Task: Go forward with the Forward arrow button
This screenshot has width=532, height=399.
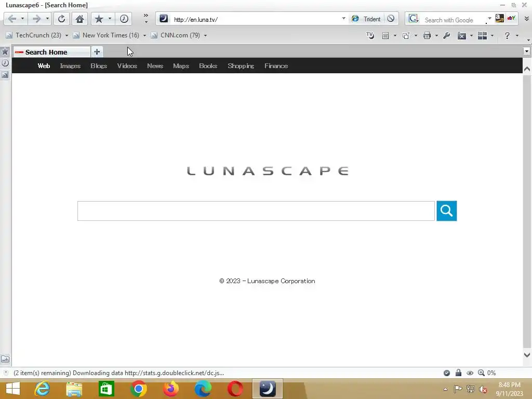Action: pyautogui.click(x=37, y=19)
